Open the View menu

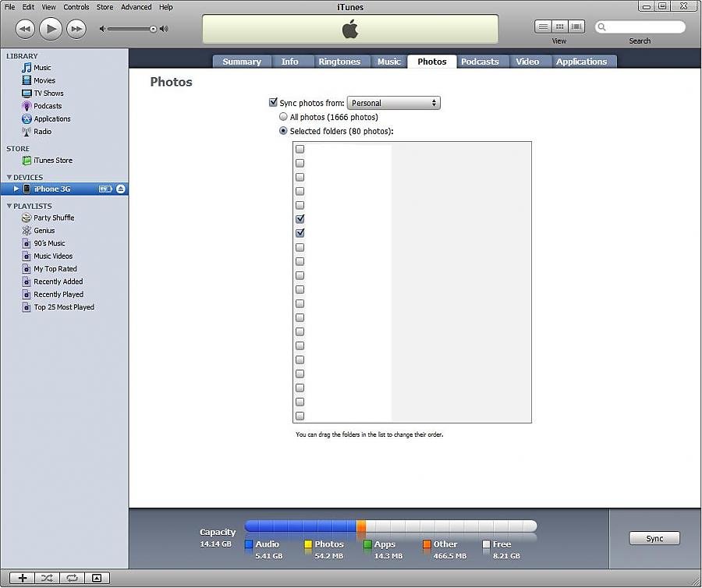coord(49,7)
